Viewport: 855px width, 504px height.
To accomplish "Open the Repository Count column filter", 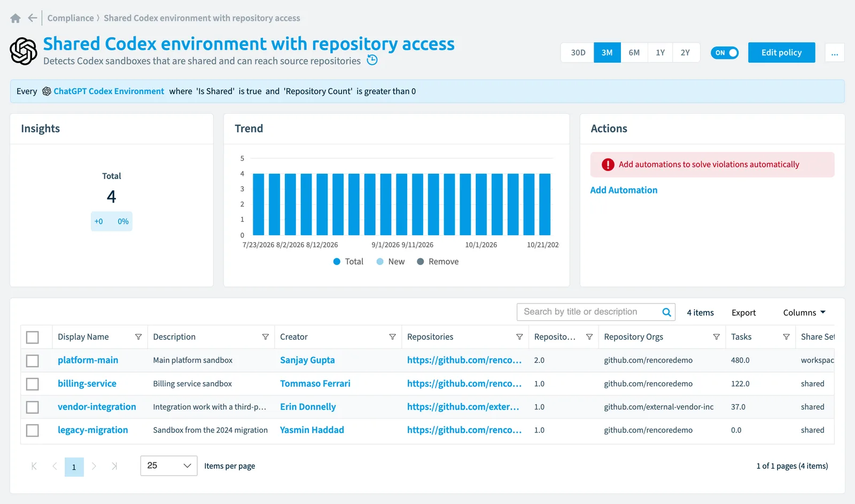I will pyautogui.click(x=589, y=337).
